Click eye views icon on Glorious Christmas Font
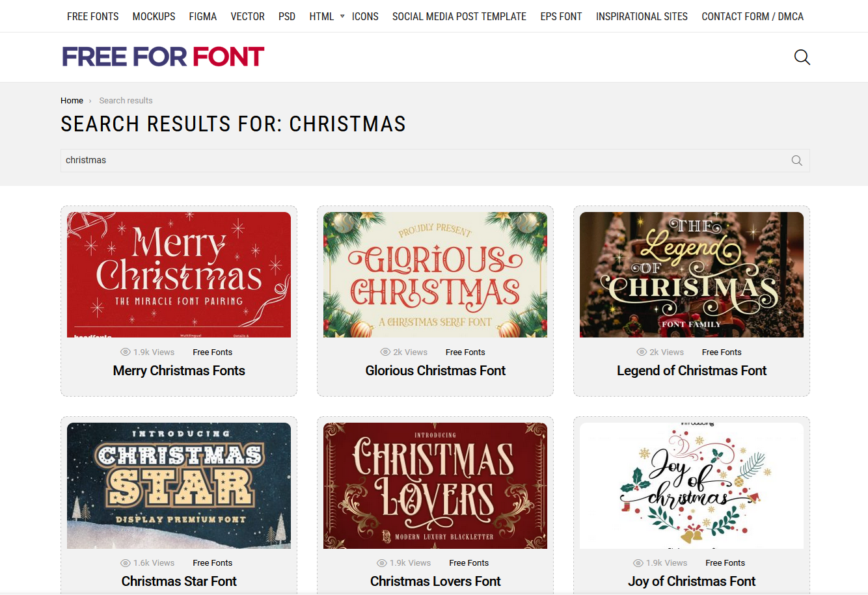Screen dimensions: 868x595 coord(385,352)
